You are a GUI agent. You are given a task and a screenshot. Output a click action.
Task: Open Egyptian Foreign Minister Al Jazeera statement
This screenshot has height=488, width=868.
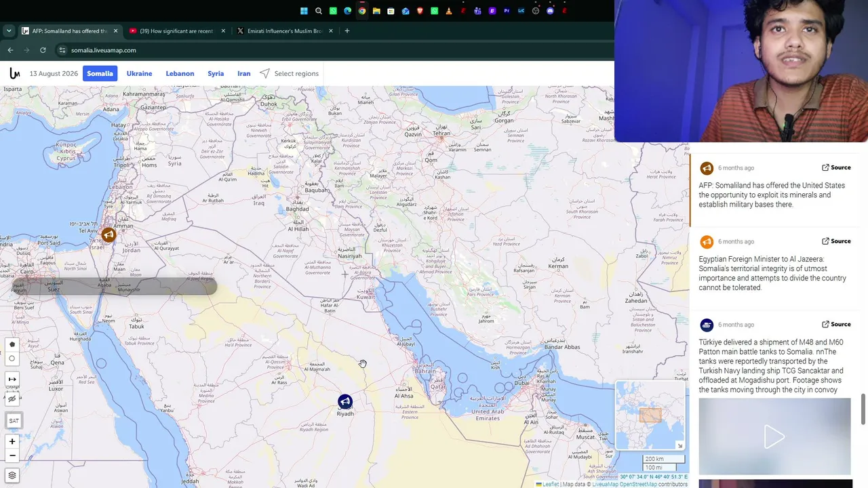click(772, 273)
